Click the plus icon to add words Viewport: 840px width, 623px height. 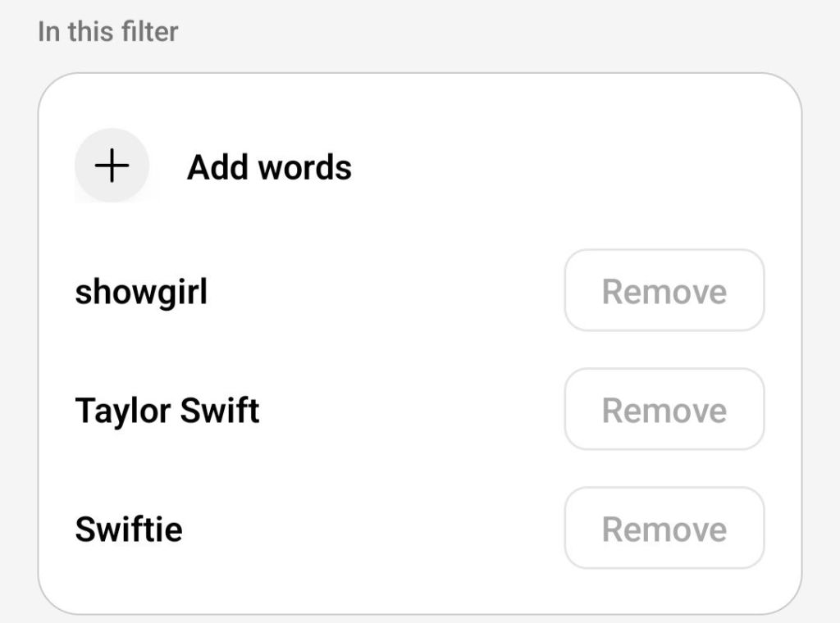click(112, 166)
